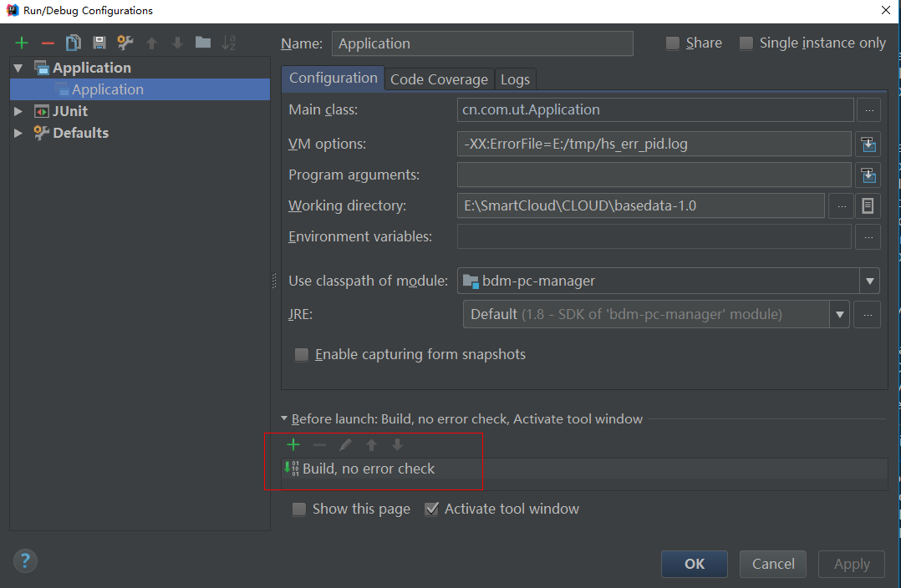The image size is (901, 588).
Task: Remove the selected configuration
Action: 48,42
